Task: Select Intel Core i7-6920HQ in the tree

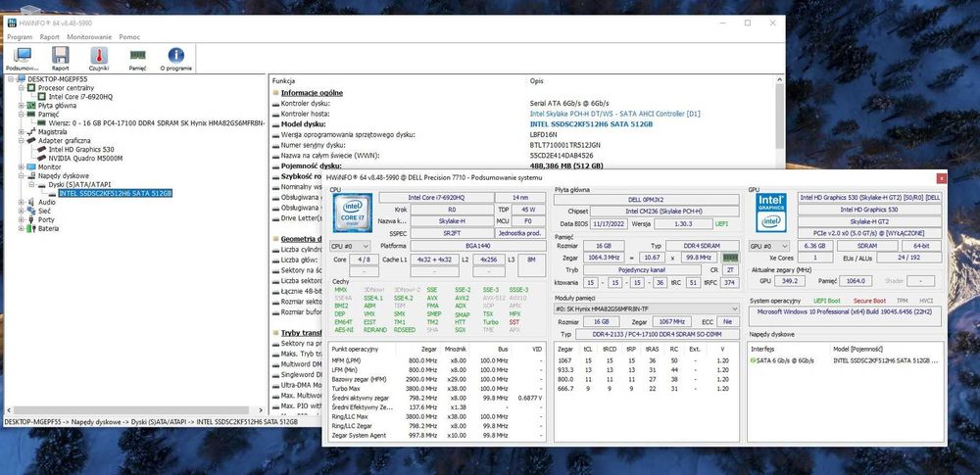Action: [80, 97]
